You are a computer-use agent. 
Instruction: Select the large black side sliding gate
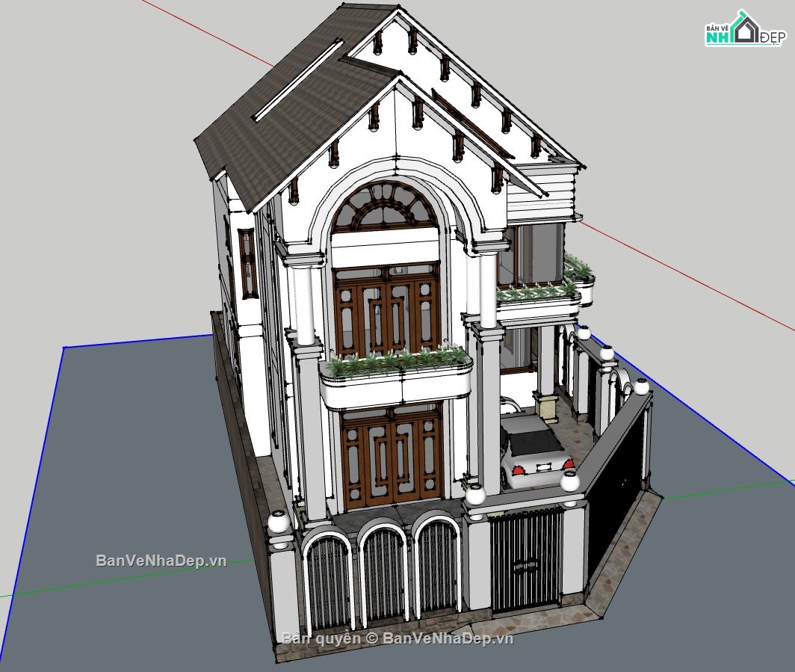pyautogui.click(x=619, y=478)
